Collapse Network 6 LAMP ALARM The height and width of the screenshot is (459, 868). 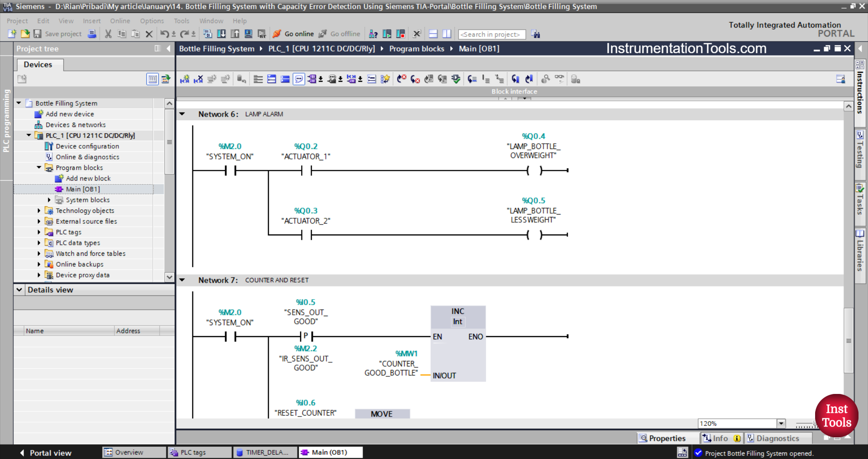182,114
